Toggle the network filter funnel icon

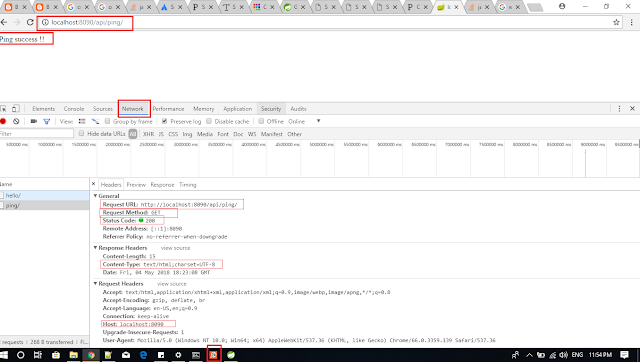(x=47, y=121)
